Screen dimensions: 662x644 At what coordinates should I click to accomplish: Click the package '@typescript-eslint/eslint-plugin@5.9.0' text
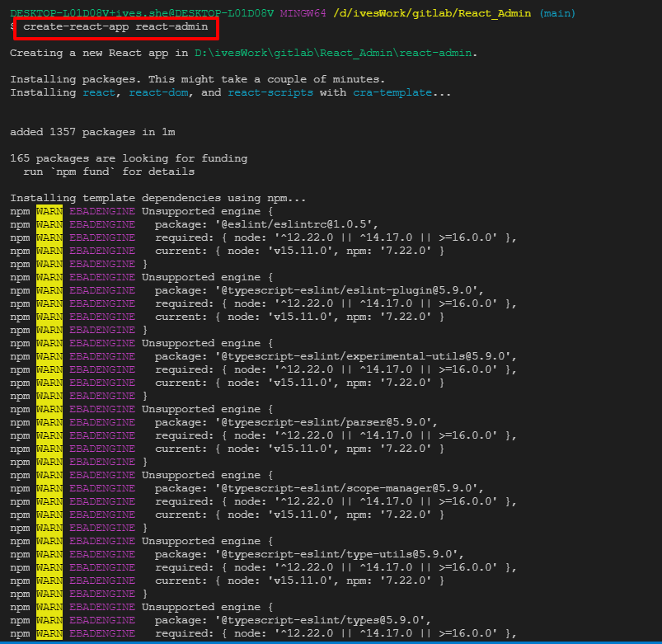350,290
